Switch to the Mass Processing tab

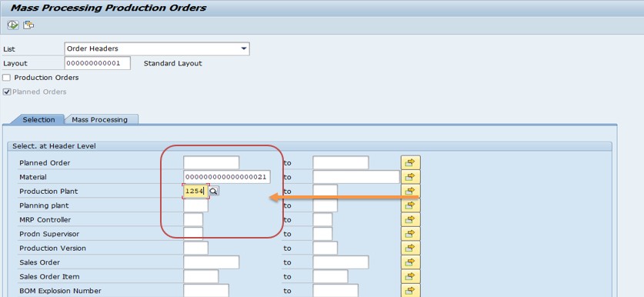pyautogui.click(x=100, y=119)
